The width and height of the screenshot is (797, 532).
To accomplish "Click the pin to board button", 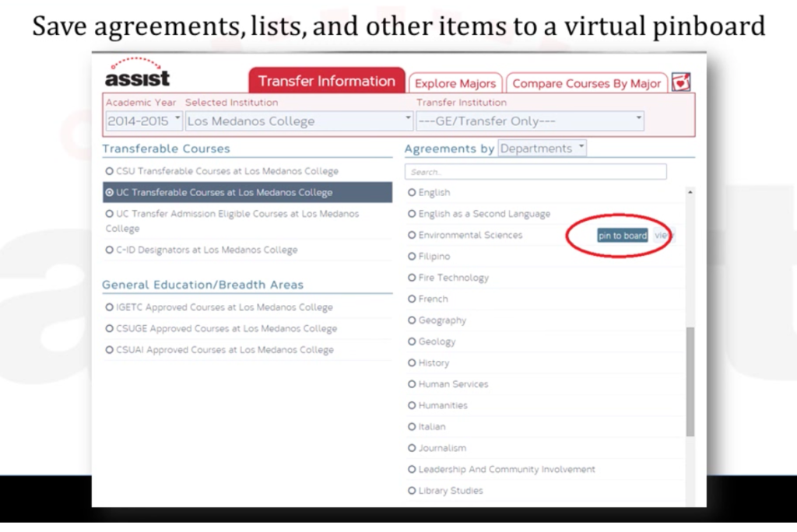I will (623, 236).
